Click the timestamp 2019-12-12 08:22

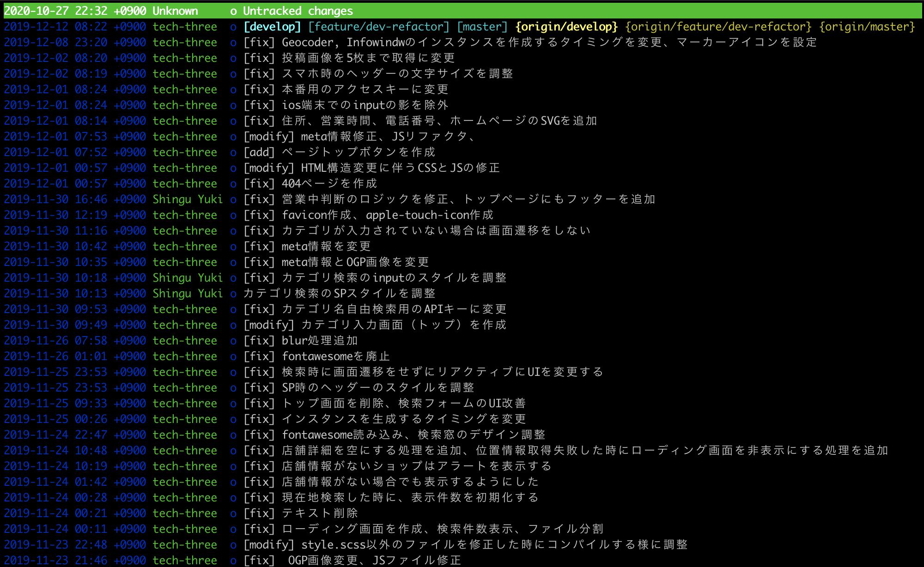[x=55, y=26]
